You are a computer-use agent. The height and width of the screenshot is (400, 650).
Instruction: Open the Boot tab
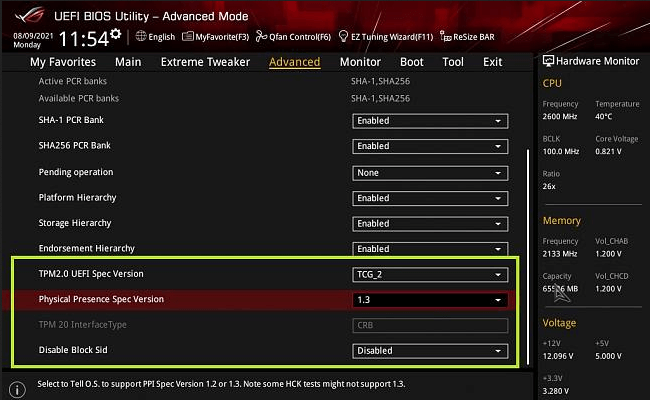(412, 62)
